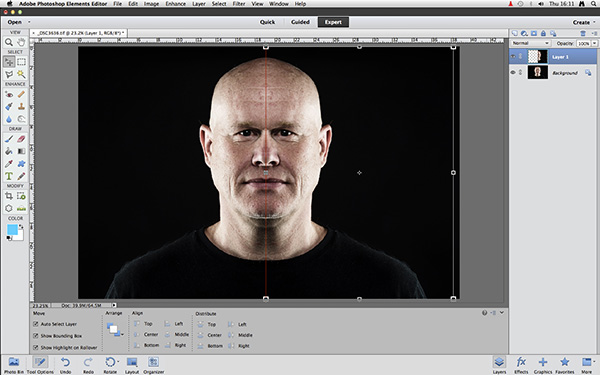600x375 pixels.
Task: Select the Paint Bucket tool
Action: (9, 151)
